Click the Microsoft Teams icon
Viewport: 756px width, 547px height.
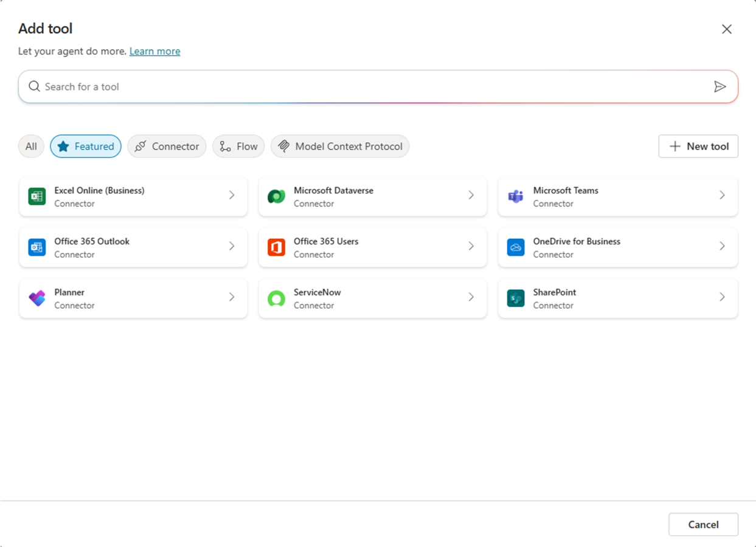(x=516, y=196)
